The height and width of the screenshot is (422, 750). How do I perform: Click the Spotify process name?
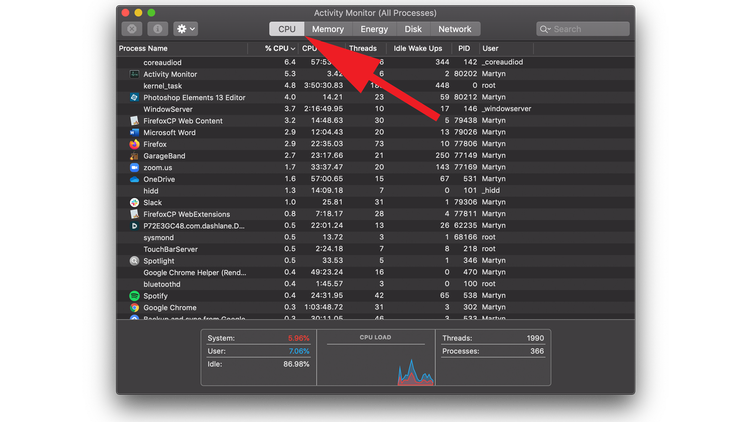pyautogui.click(x=155, y=296)
